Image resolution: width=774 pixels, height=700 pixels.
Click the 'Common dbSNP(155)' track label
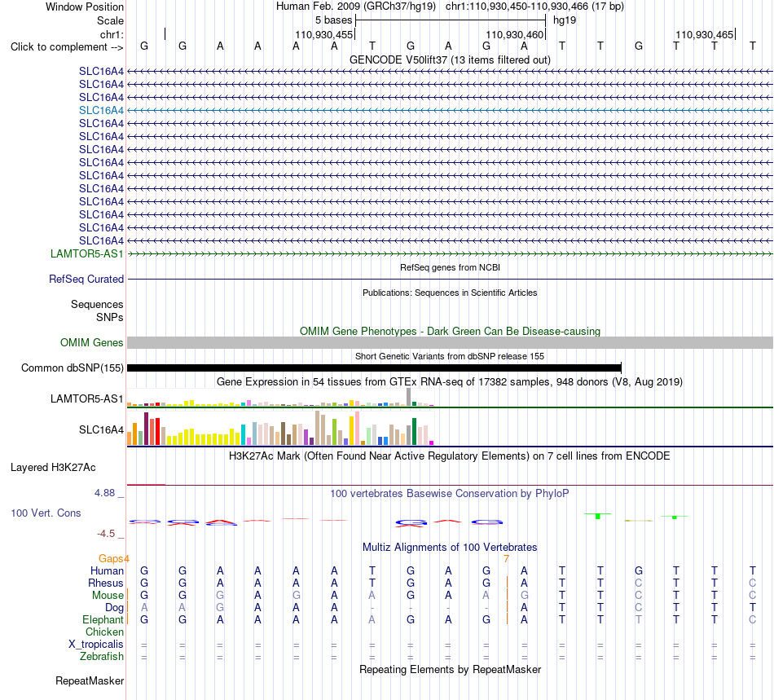tap(72, 368)
